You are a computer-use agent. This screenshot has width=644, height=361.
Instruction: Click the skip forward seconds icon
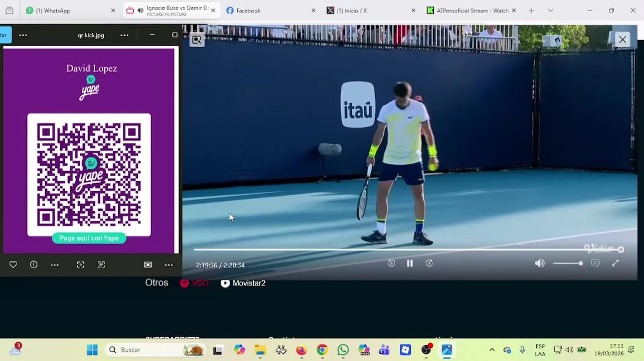[429, 263]
